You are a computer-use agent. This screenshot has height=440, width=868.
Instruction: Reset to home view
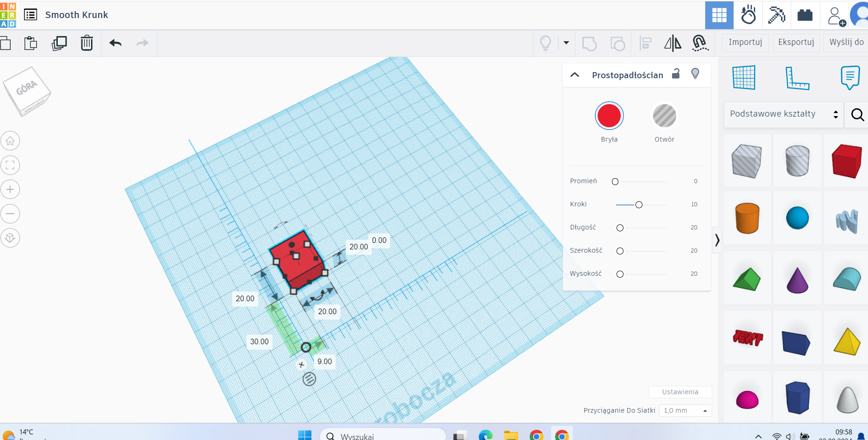pos(10,141)
